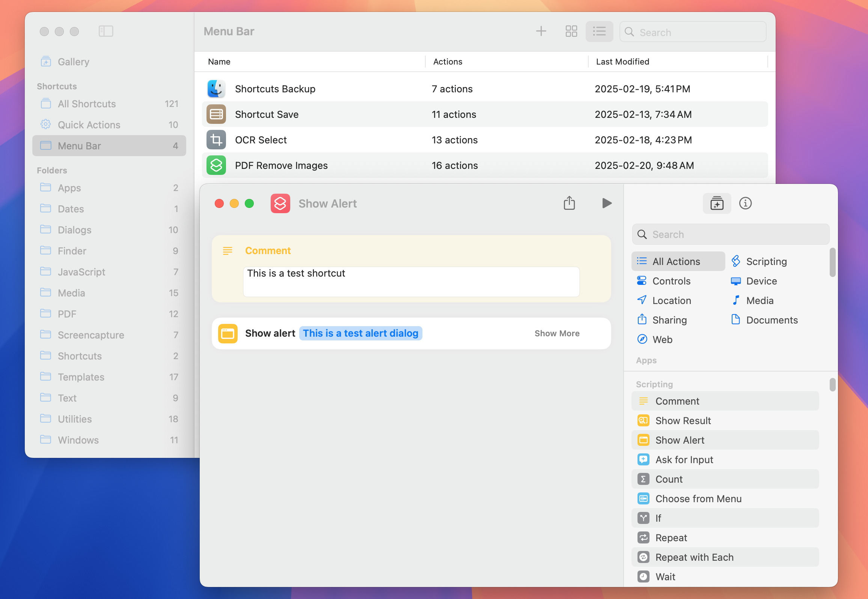Switch library to list view

(x=599, y=31)
